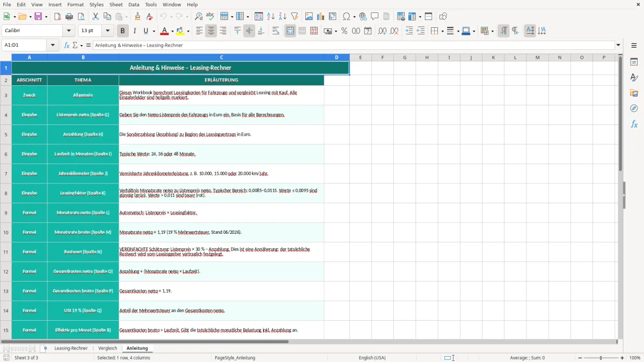Click Format as Percent icon
This screenshot has width=644, height=362.
[344, 31]
